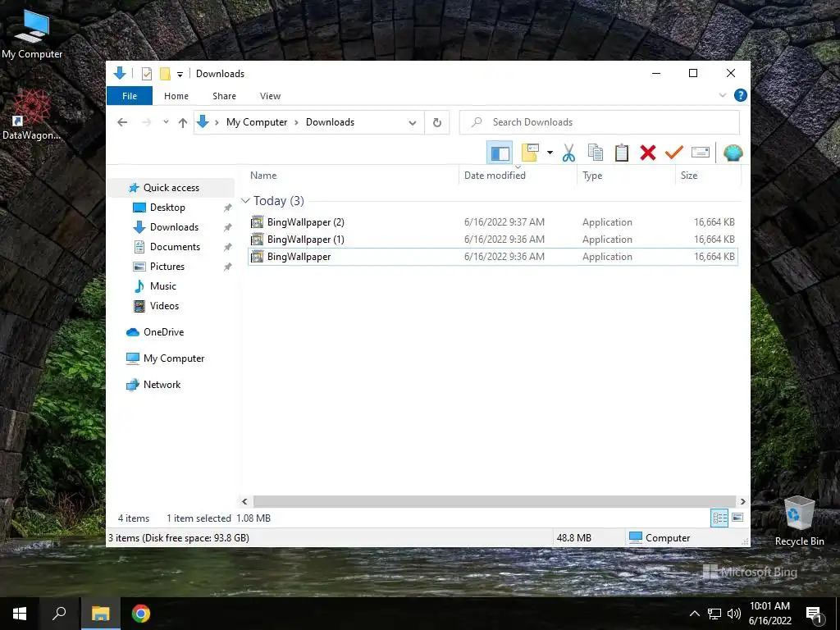
Task: Refresh the Downloads folder
Action: pos(437,123)
